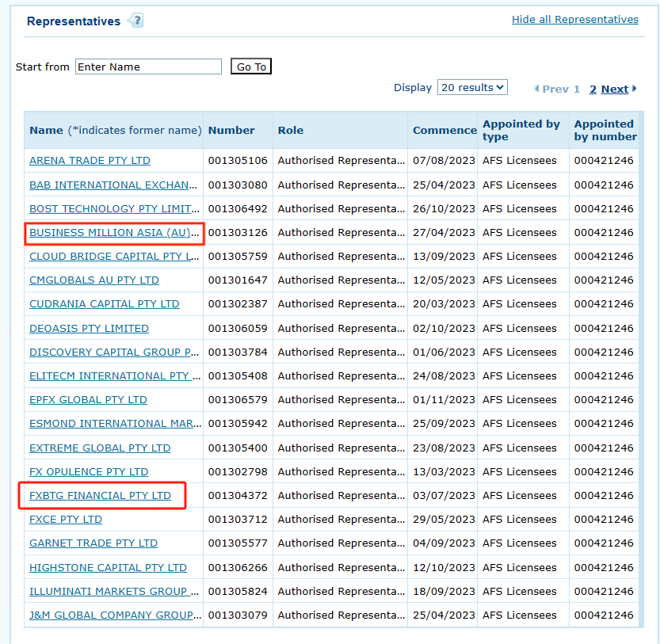
Task: Open FXBTG FINANCIAL PTY LTD link
Action: 100,496
